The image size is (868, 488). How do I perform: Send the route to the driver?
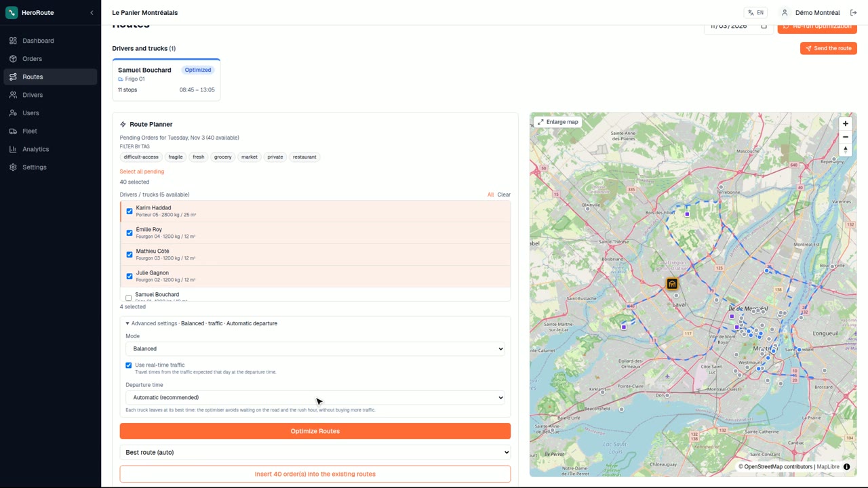pos(828,49)
